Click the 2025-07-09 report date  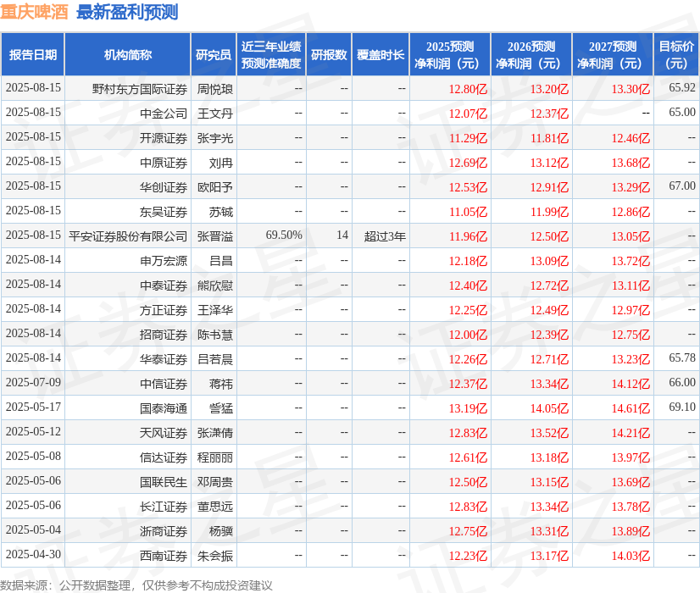coord(34,382)
